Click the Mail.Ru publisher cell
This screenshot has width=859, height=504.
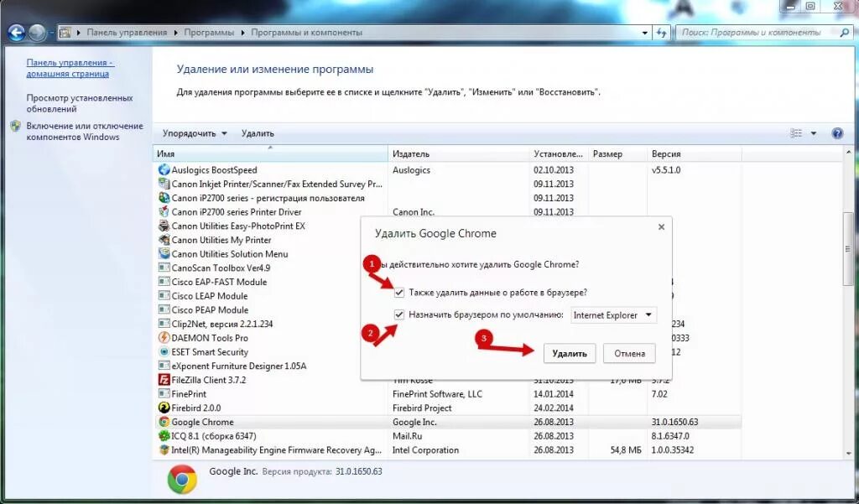coord(407,436)
